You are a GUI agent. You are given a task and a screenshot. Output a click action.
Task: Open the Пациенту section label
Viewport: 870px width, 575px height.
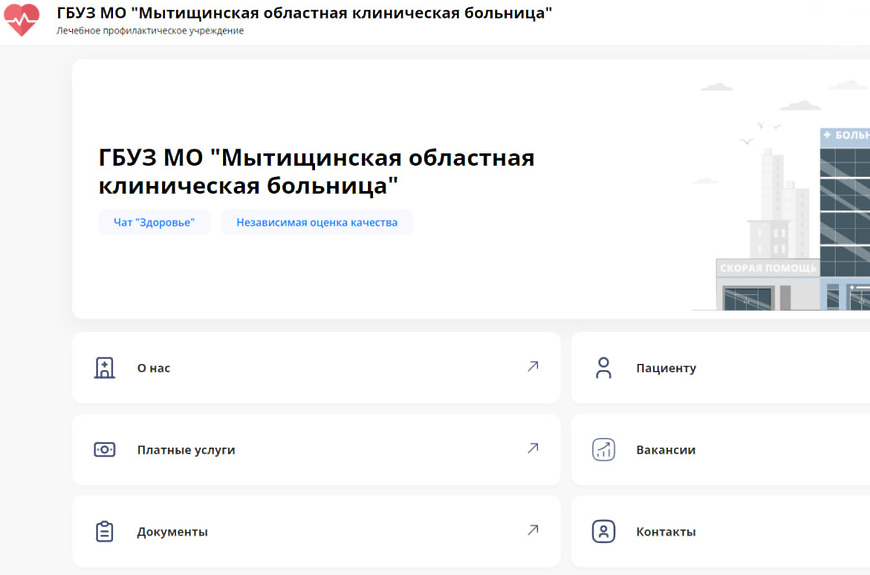[666, 368]
